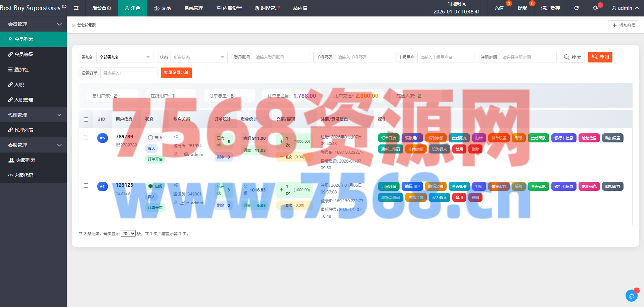Check the select-all checkbox in table header
644x307 pixels.
click(86, 119)
